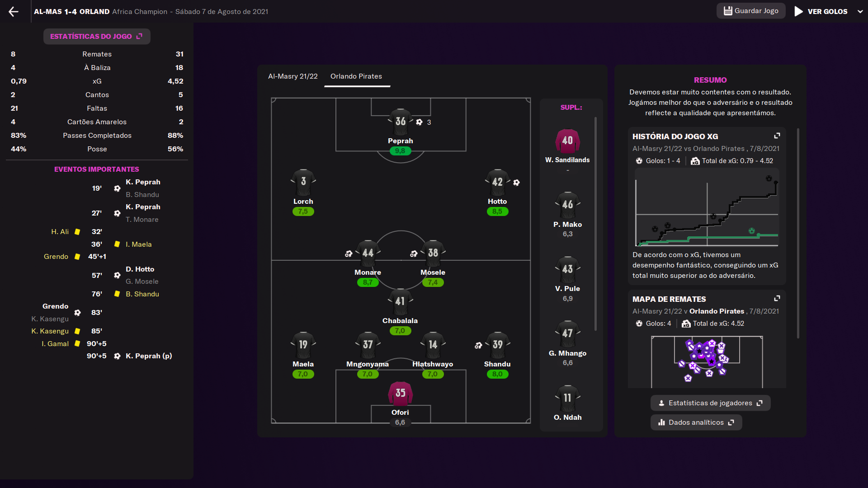Click scorer name D. Hotto in events

pyautogui.click(x=140, y=269)
